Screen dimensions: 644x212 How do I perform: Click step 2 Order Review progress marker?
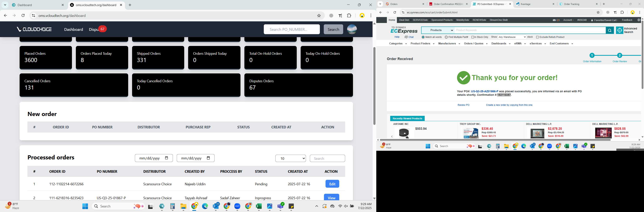[619, 55]
